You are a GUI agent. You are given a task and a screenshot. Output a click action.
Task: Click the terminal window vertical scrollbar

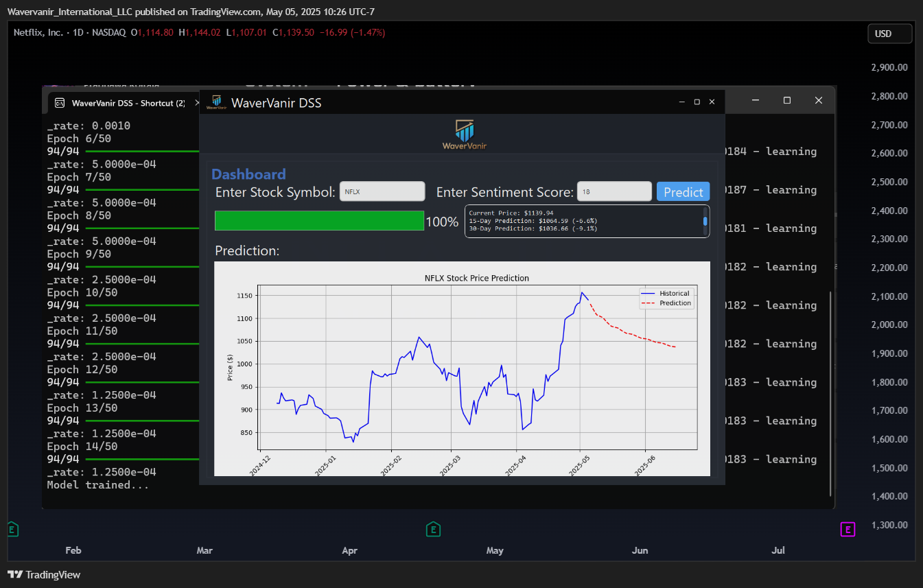coord(831,393)
